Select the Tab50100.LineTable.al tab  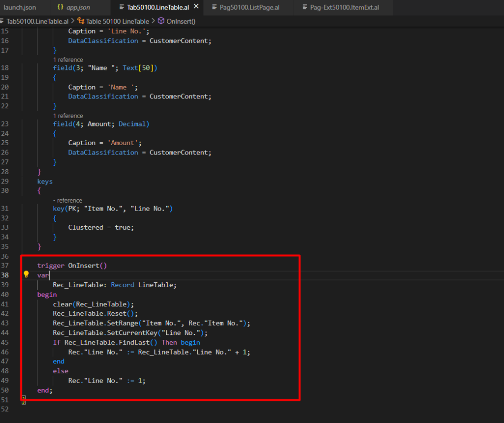tap(158, 7)
